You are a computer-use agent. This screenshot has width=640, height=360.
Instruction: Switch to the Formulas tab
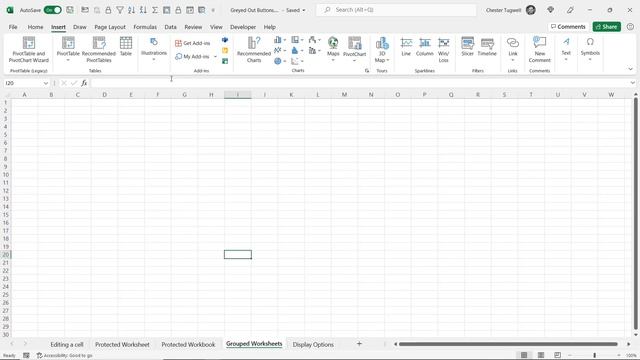[145, 27]
